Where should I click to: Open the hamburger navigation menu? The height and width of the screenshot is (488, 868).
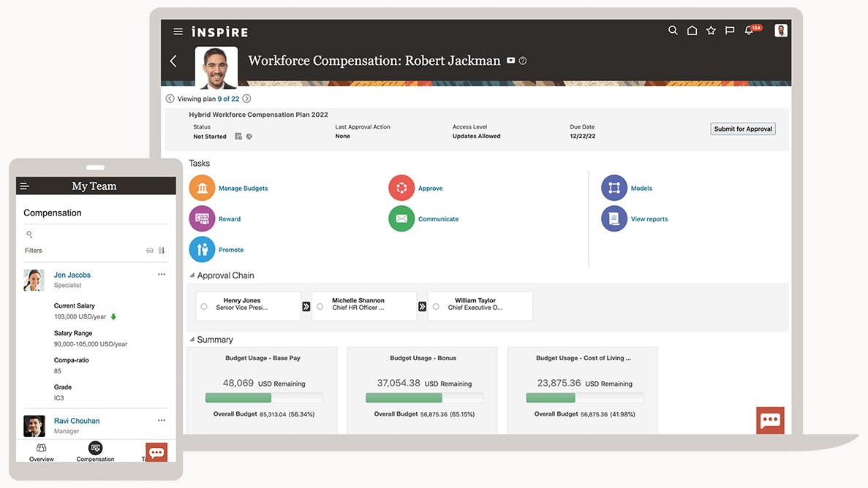pyautogui.click(x=178, y=32)
